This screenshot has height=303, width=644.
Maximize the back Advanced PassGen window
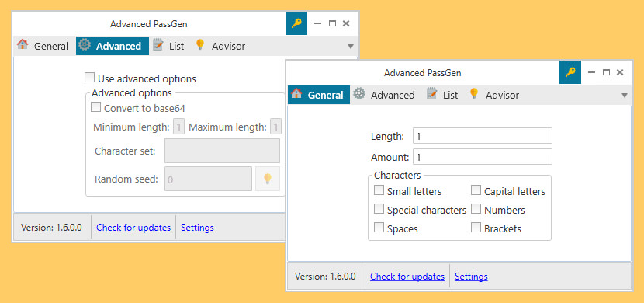[x=332, y=23]
